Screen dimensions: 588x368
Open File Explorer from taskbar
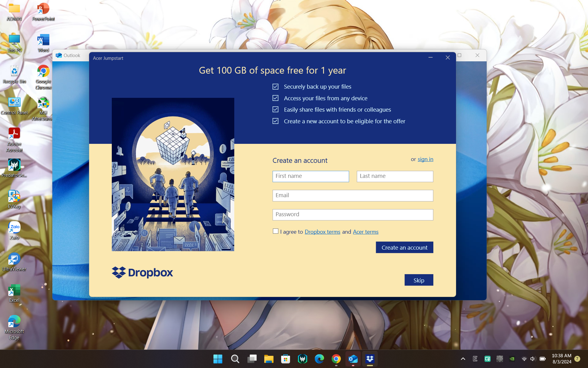(269, 359)
